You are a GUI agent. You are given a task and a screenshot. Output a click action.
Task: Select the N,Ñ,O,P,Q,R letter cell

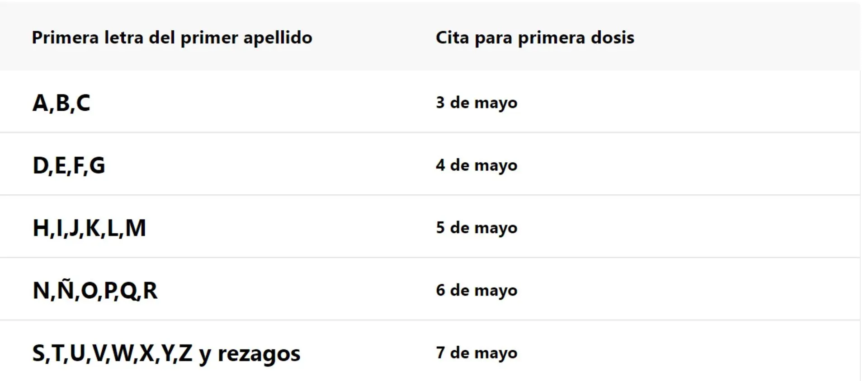tap(95, 290)
